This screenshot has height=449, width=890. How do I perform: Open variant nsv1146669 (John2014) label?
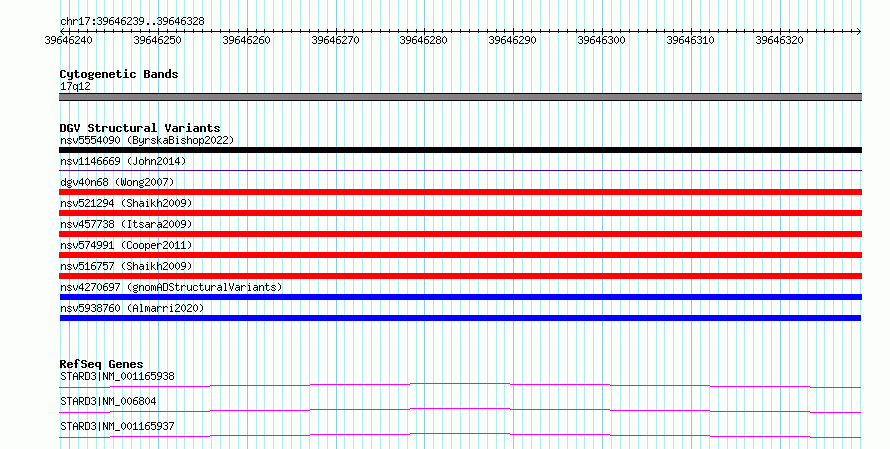(123, 161)
